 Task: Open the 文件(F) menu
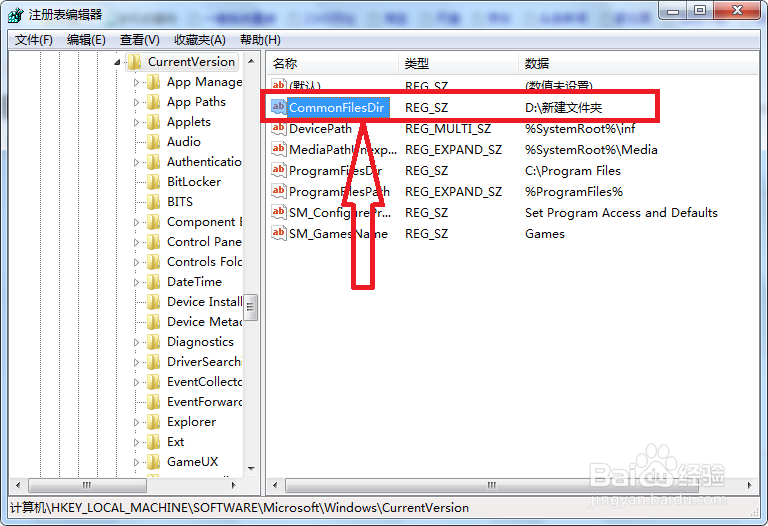pyautogui.click(x=33, y=40)
